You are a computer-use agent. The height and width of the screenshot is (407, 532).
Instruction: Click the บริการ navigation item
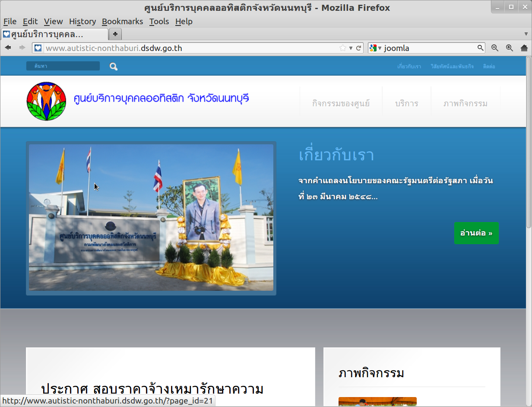(406, 104)
